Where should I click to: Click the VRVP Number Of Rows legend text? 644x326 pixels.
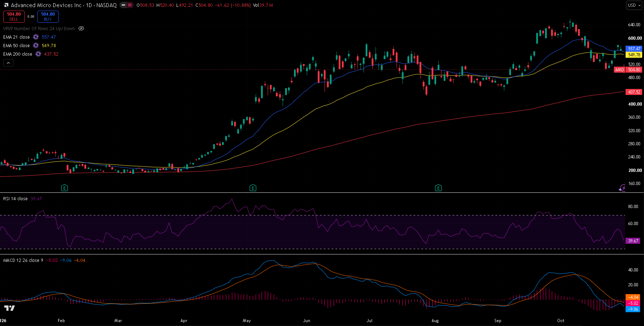click(39, 28)
